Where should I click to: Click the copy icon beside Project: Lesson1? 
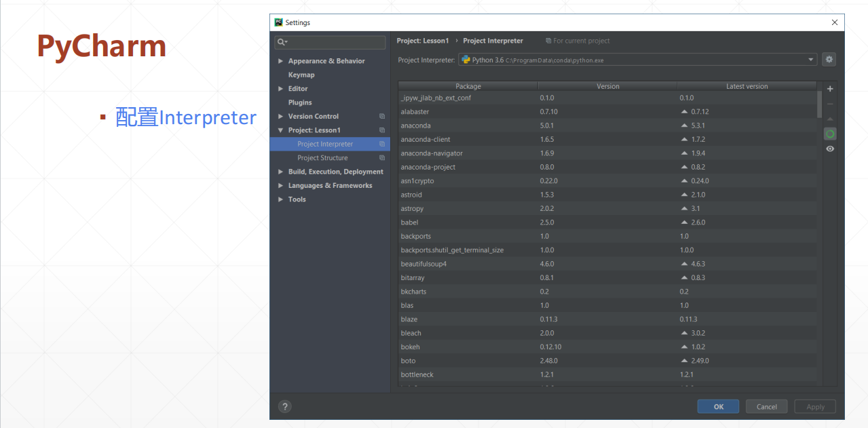[382, 130]
